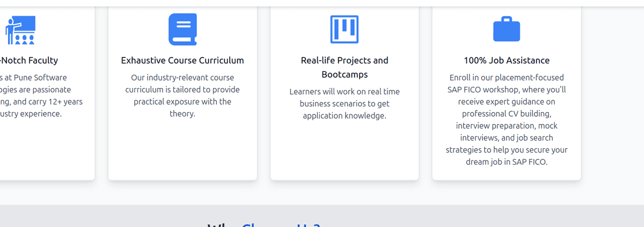Click the word Bootcamps in projects card

[345, 75]
